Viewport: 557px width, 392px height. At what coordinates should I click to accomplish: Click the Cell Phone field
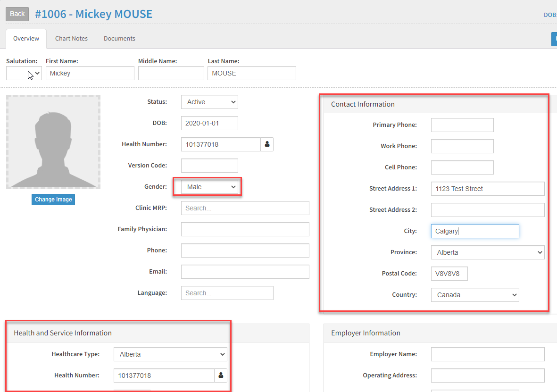(463, 167)
